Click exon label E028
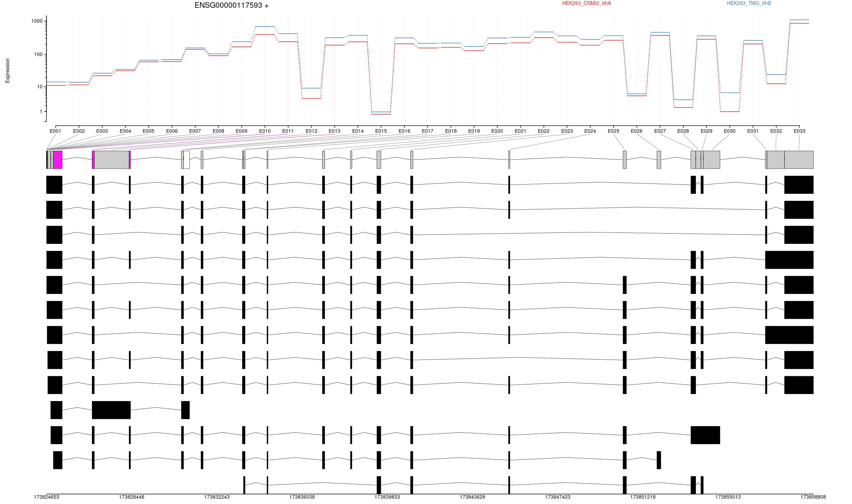This screenshot has width=852, height=504. 683,131
